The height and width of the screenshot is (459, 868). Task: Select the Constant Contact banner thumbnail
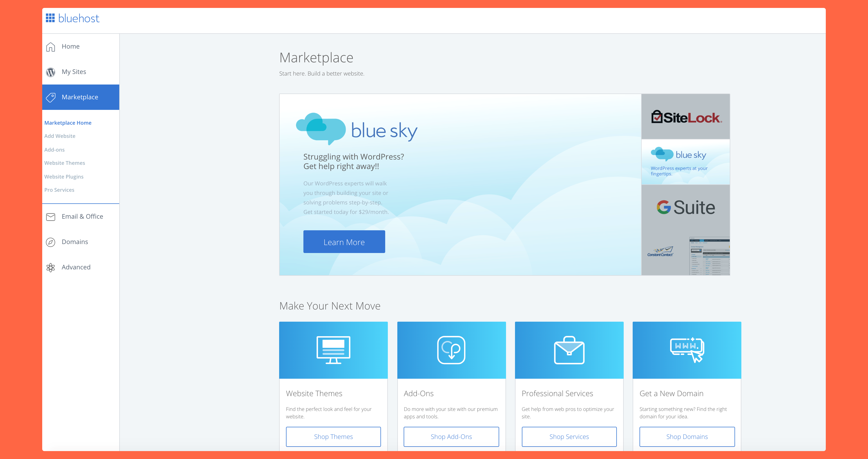coord(686,253)
